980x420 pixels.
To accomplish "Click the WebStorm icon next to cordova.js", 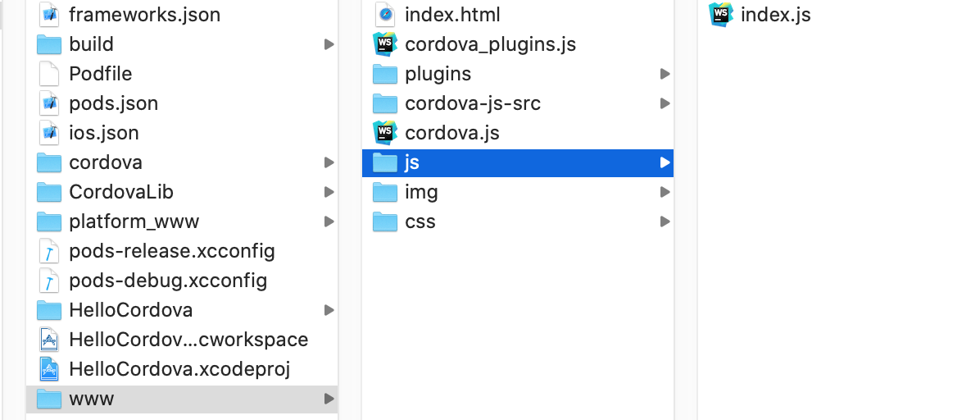I will coord(384,133).
